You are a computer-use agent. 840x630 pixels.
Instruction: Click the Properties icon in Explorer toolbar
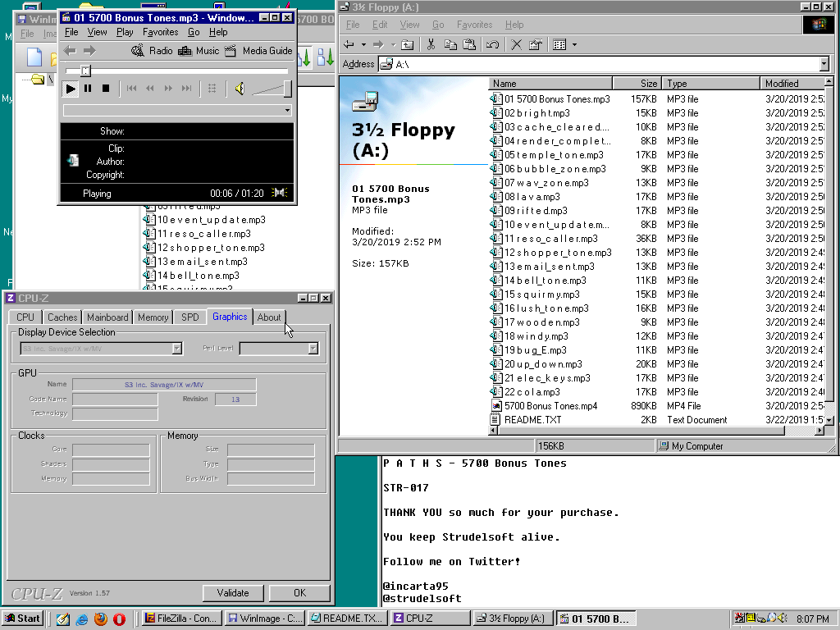[535, 44]
